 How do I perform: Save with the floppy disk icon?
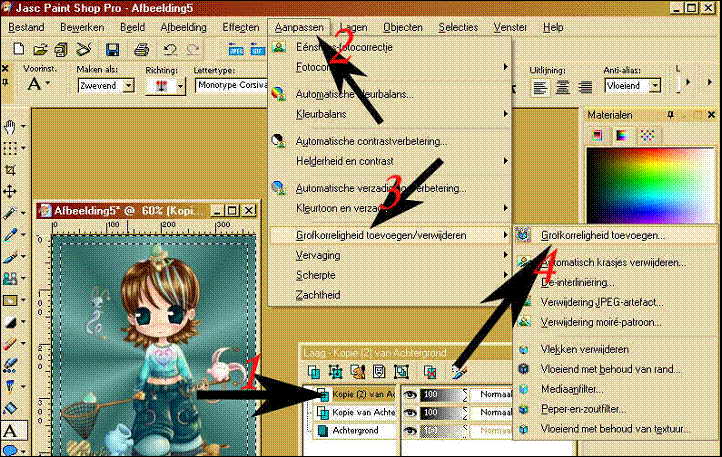[112, 49]
